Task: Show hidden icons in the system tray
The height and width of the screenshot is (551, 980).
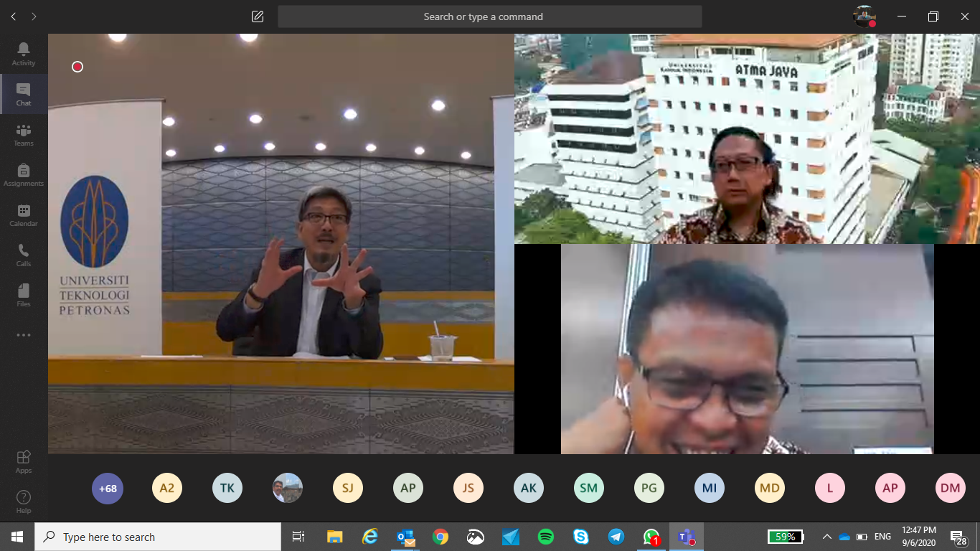Action: point(826,537)
